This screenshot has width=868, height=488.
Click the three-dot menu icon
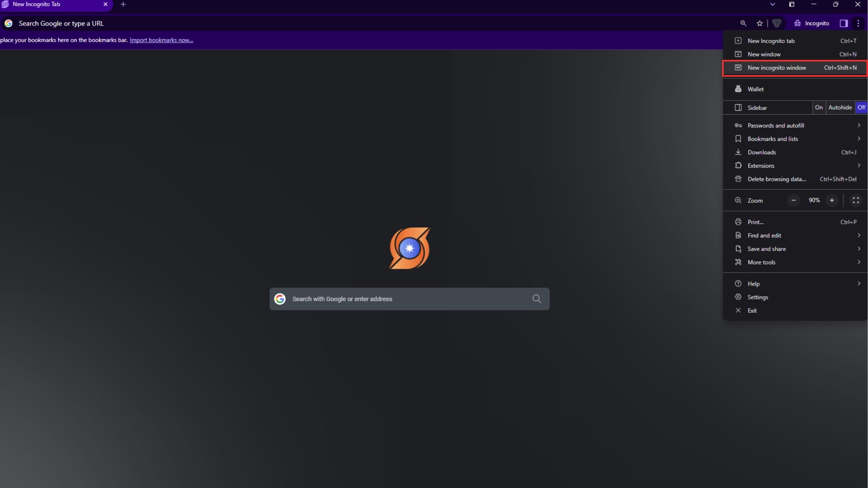(x=858, y=23)
